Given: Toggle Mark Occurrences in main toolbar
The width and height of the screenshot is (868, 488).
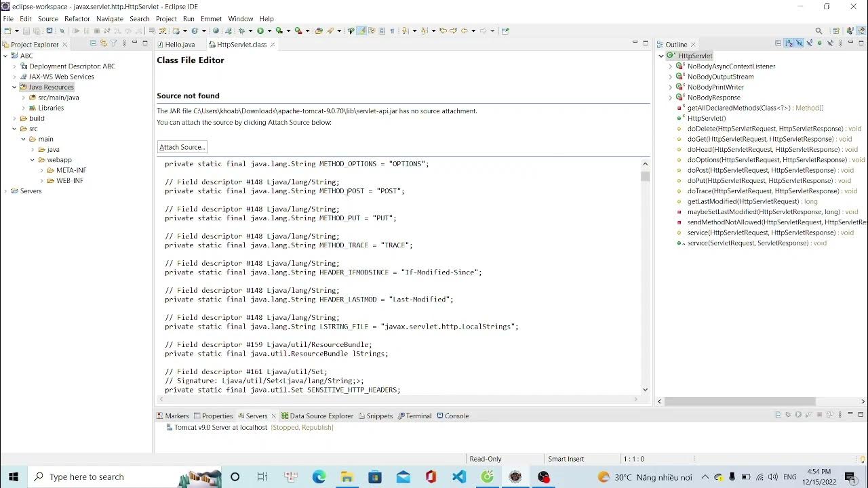Looking at the screenshot, I should click(362, 30).
